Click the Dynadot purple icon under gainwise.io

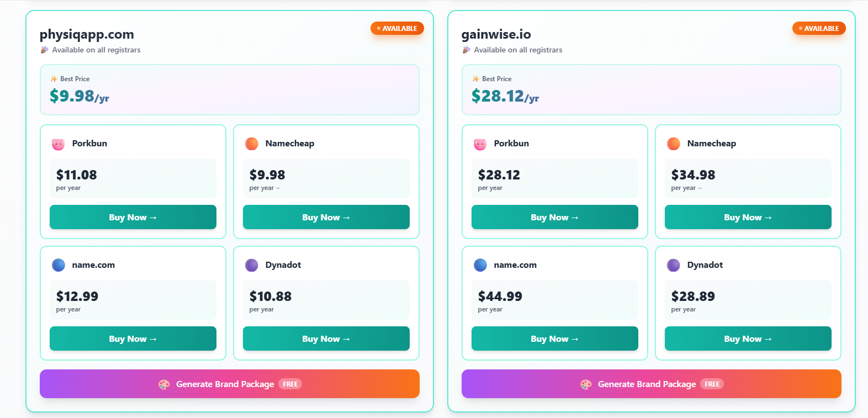click(x=674, y=265)
